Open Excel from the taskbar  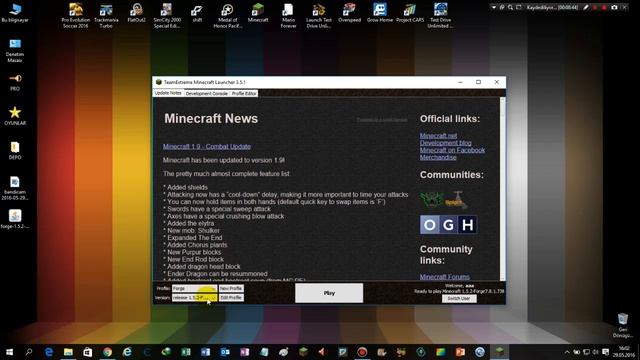pyautogui.click(x=186, y=352)
